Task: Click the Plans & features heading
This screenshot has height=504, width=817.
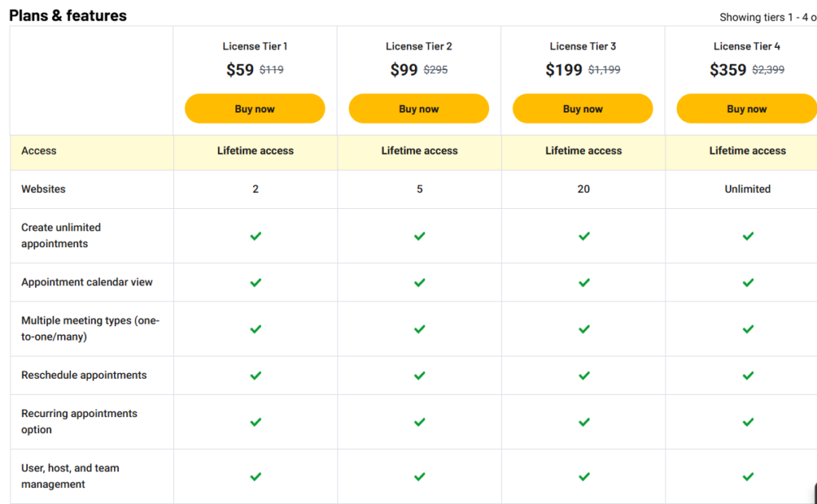Action: coord(68,16)
